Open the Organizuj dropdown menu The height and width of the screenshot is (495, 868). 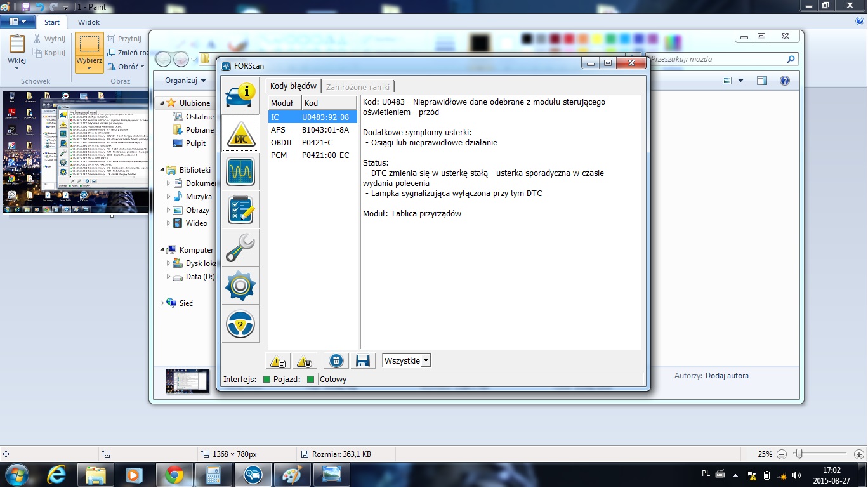click(x=185, y=81)
